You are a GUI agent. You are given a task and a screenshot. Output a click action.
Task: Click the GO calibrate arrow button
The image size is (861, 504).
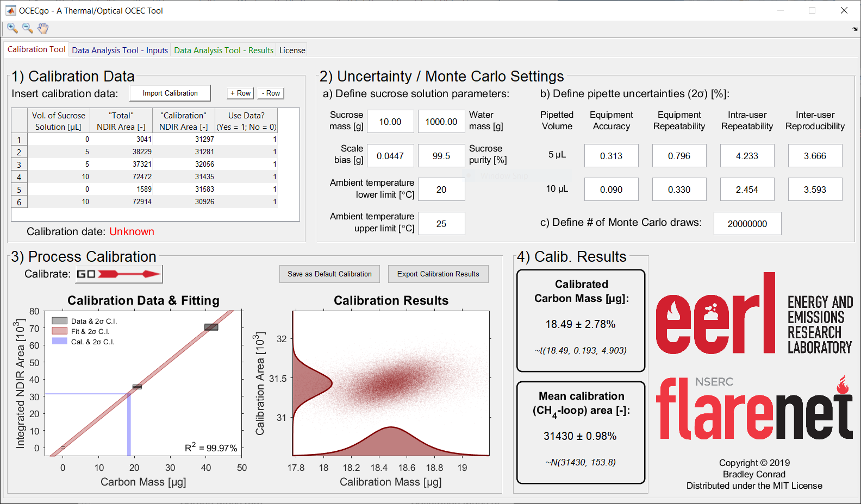(119, 274)
